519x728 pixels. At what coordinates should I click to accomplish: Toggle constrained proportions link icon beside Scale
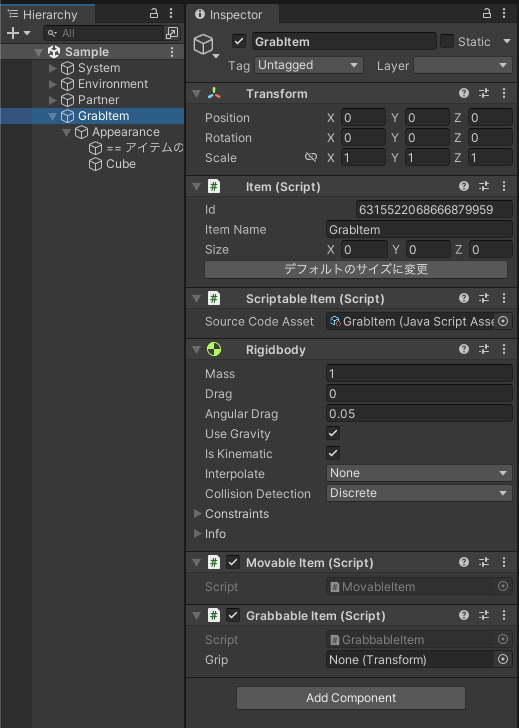coord(311,157)
